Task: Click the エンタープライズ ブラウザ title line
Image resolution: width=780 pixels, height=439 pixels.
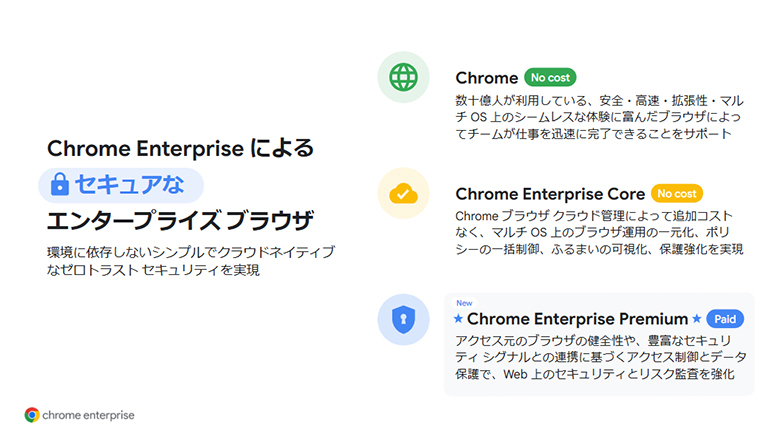Action: [180, 221]
